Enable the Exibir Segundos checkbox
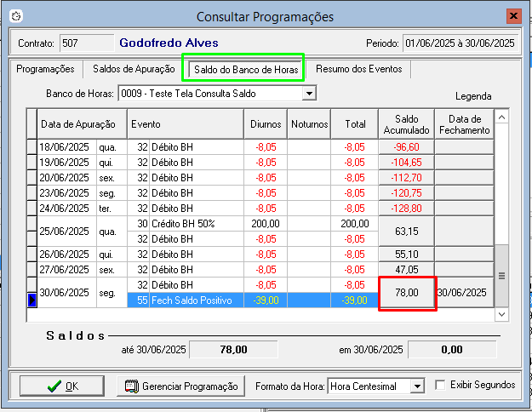 pos(440,386)
